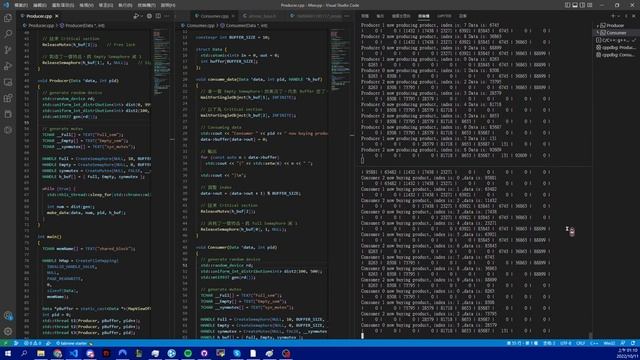The width and height of the screenshot is (640, 360).
Task: Open customize layout button in title bar
Action: pos(589,5)
